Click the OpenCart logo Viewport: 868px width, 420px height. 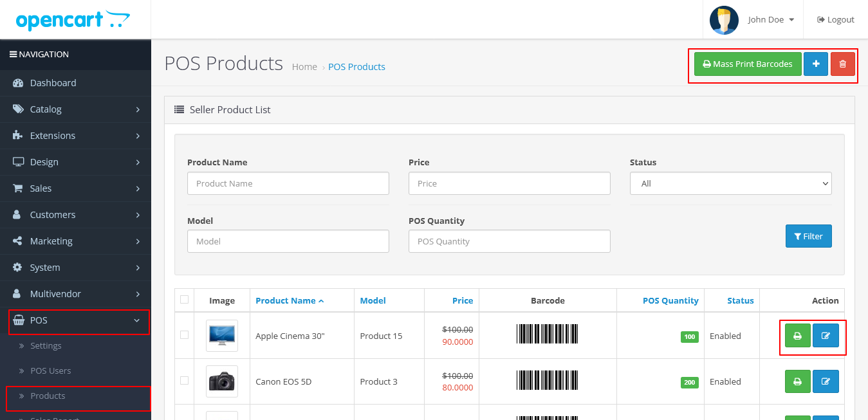click(73, 20)
